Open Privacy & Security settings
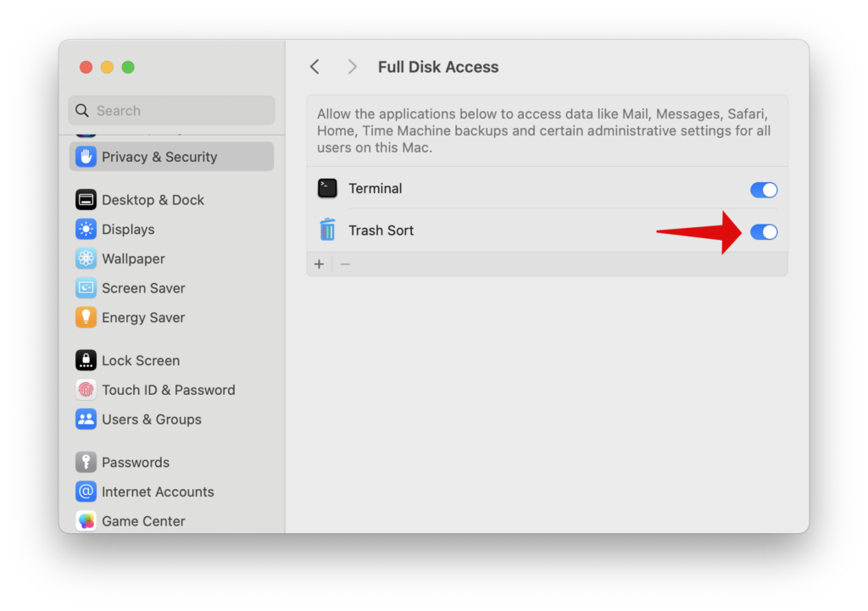868x611 pixels. tap(171, 157)
